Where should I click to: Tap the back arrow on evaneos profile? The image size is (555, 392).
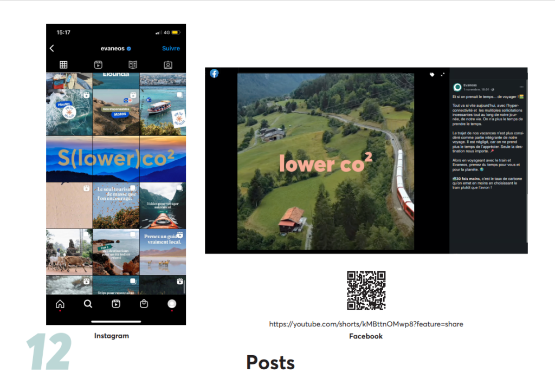pyautogui.click(x=52, y=48)
